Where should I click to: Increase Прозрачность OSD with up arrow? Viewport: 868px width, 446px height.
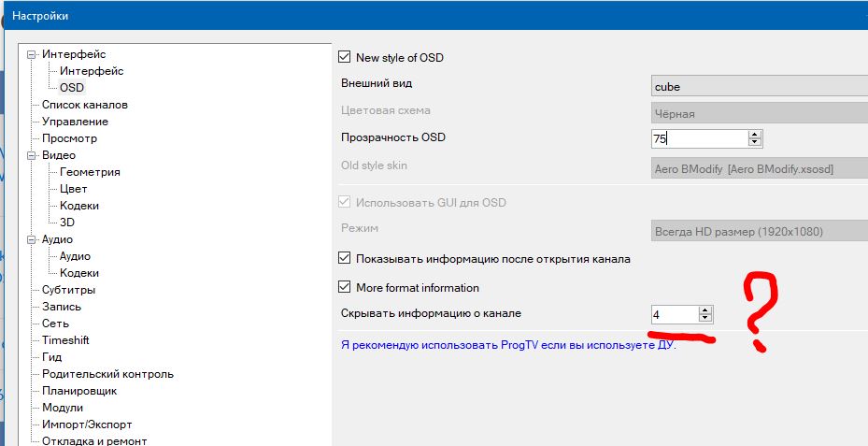pyautogui.click(x=755, y=134)
